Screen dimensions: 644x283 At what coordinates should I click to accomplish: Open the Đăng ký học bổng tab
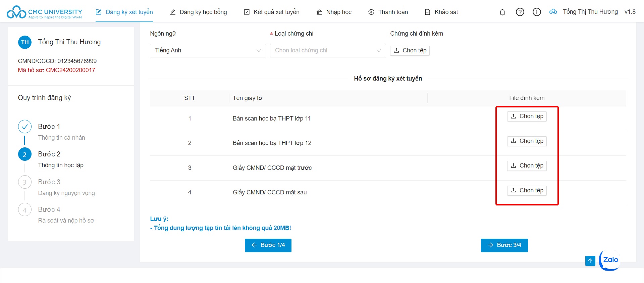(198, 12)
